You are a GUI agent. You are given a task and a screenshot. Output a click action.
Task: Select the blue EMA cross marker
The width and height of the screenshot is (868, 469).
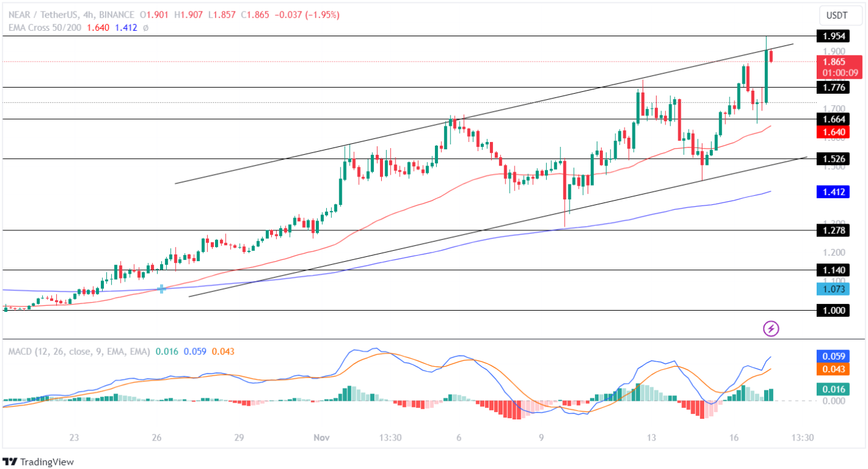point(161,289)
